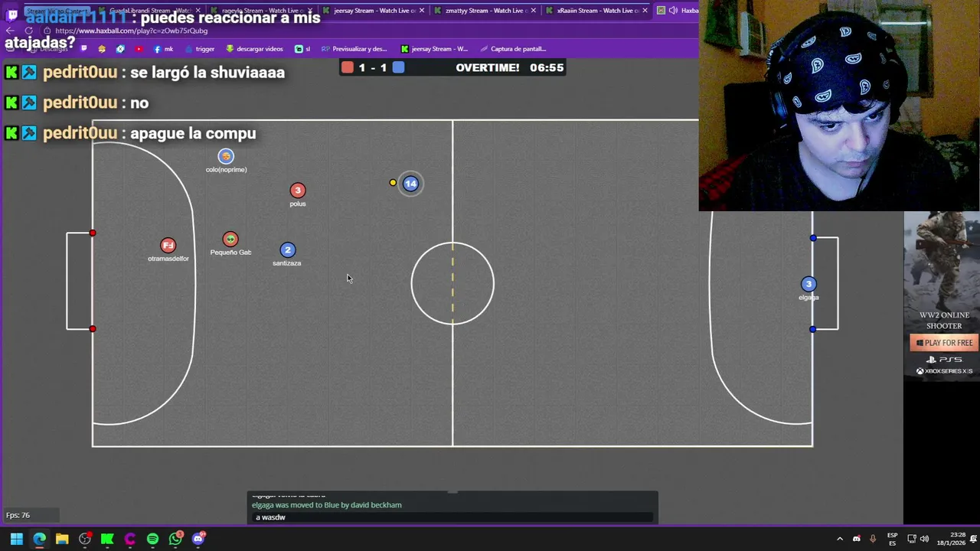Open the 'descargar videos' bookmark
Viewport: 980px width, 551px height.
click(x=254, y=49)
